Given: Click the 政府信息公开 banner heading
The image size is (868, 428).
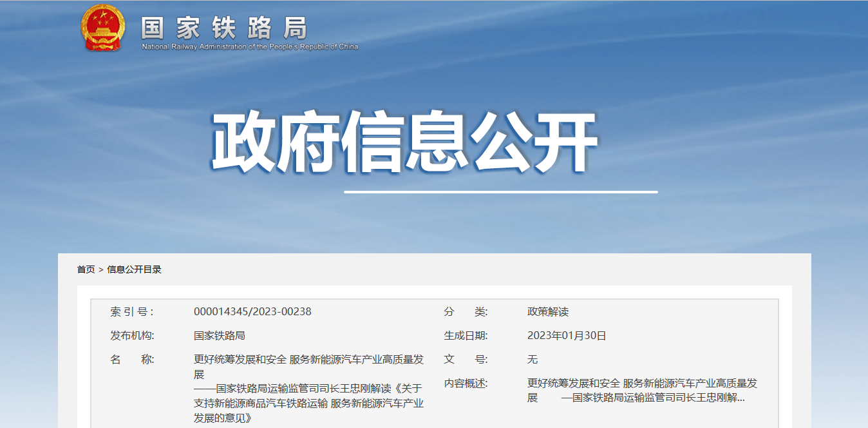Looking at the screenshot, I should tap(404, 143).
